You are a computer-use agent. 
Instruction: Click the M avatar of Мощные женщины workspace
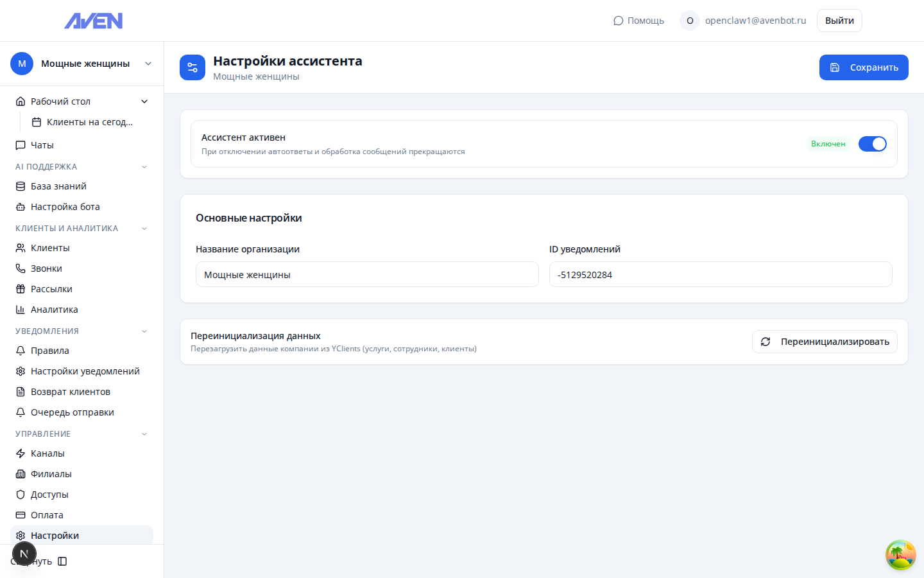(21, 64)
